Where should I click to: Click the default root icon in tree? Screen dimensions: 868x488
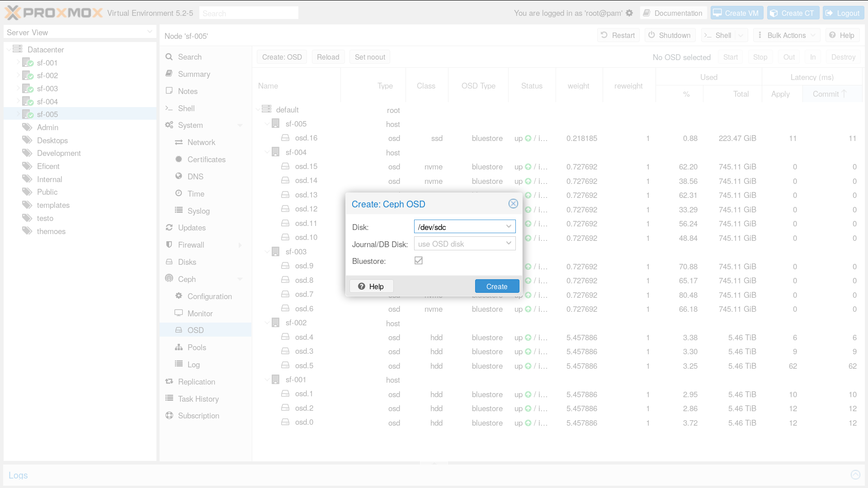(x=267, y=109)
